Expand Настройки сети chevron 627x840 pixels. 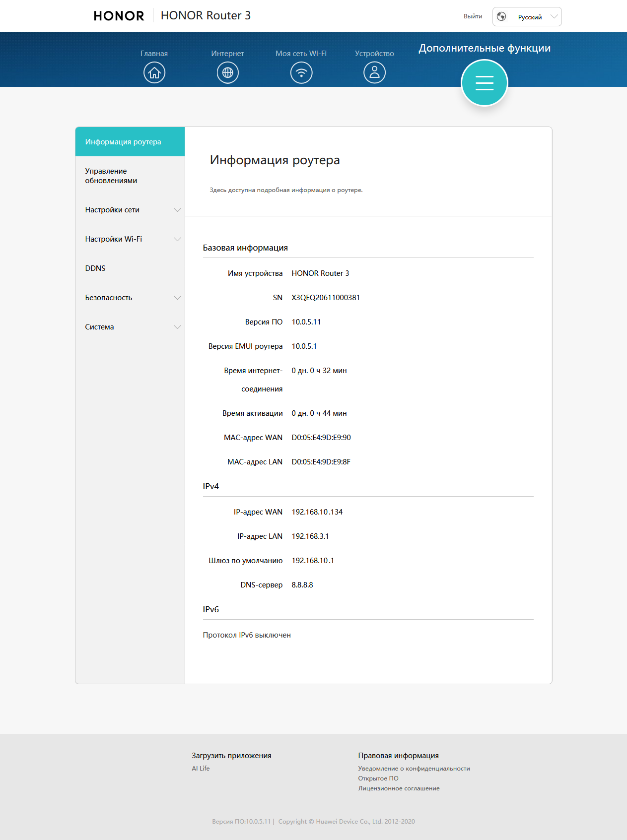177,210
